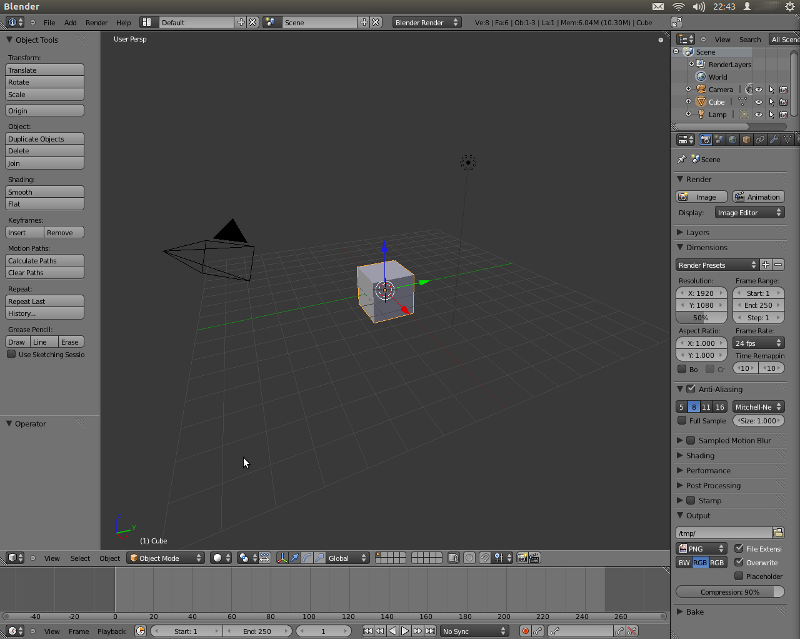Open the File menu
The image size is (800, 639).
coord(49,22)
